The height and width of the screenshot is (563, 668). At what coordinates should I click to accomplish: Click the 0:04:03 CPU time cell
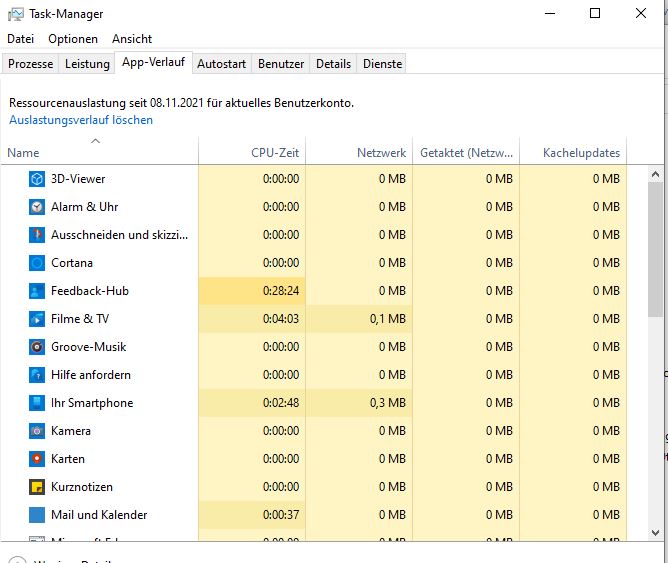(252, 319)
